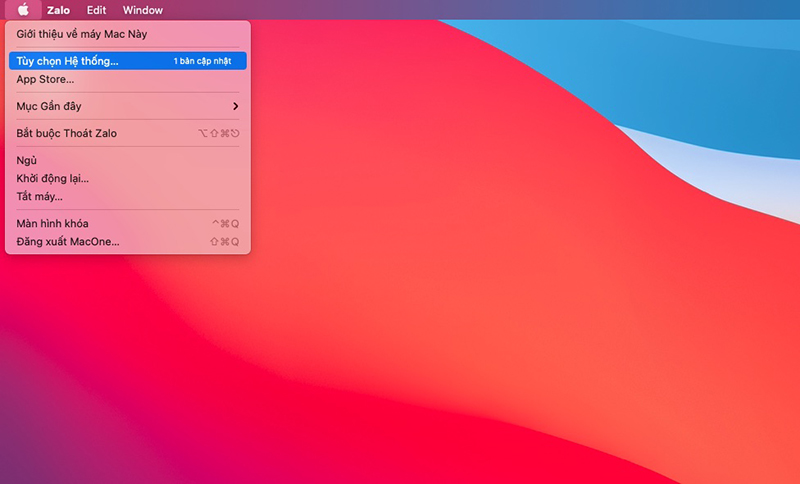Screen dimensions: 800x484
Task: Expand the Mục Gần đây submenu arrow
Action: [x=235, y=106]
